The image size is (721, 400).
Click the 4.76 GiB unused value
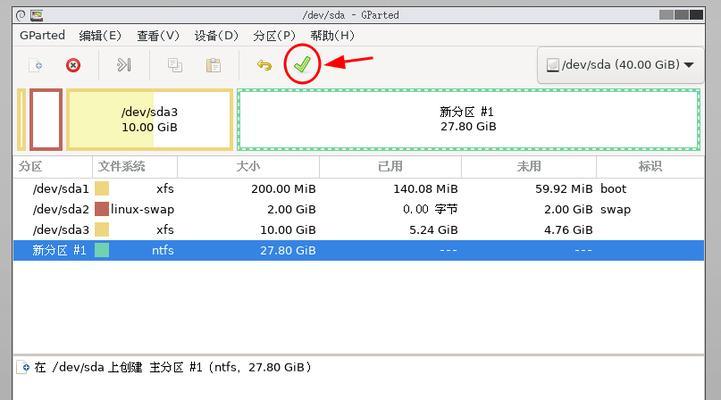pos(568,229)
